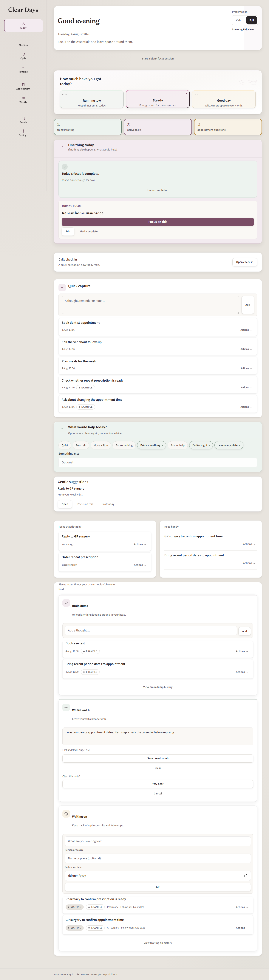Start a blank focus session
Image resolution: width=269 pixels, height=980 pixels.
[x=158, y=59]
